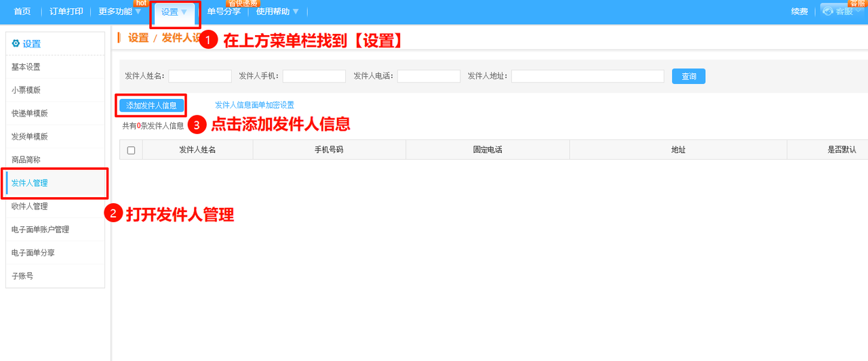Open 电子面单账户管理 in the sidebar
Image resolution: width=868 pixels, height=361 pixels.
tap(55, 230)
